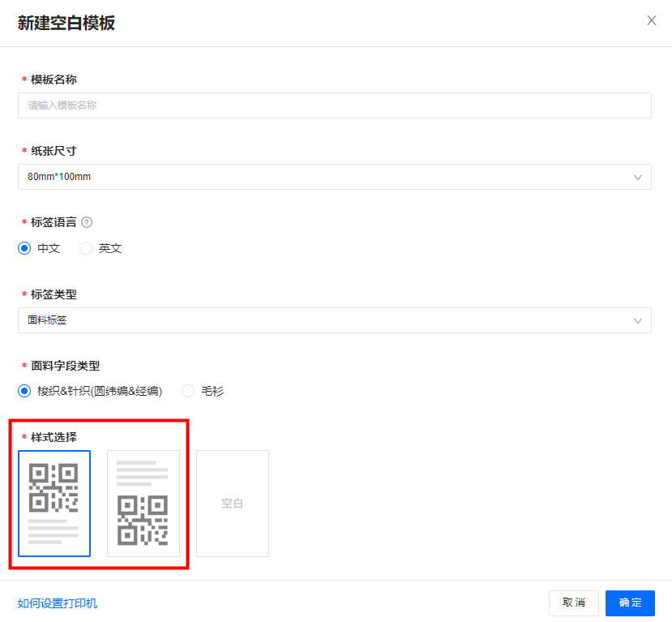Expand the 面料标签 label type dropdown
Screen dimensions: 672x622
click(324, 320)
